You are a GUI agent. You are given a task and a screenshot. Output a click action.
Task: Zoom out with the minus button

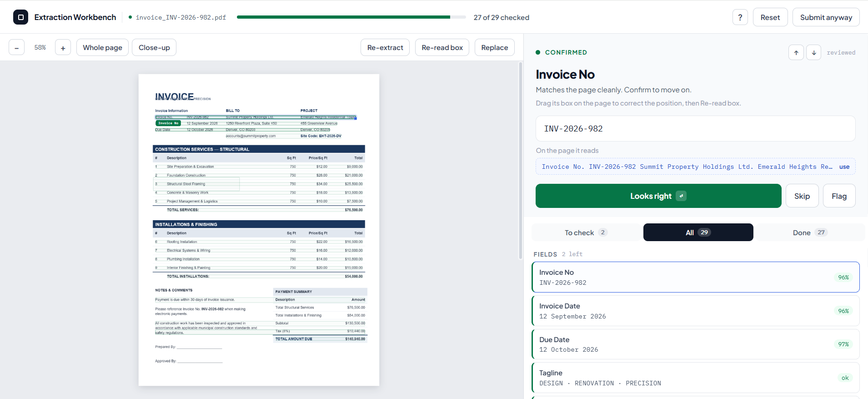tap(16, 47)
